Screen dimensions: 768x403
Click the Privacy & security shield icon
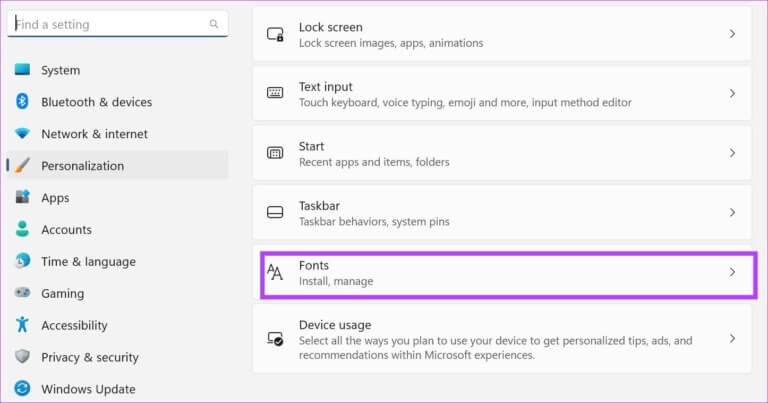pyautogui.click(x=22, y=356)
